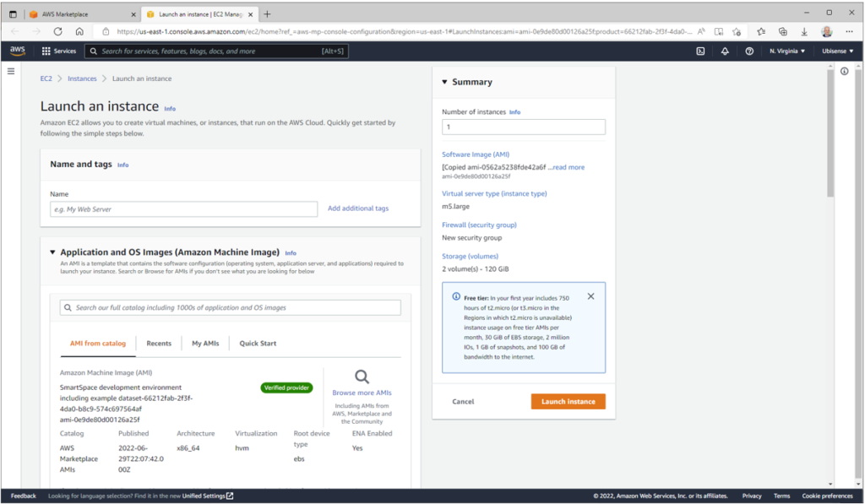This screenshot has height=504, width=865.
Task: Collapse the Summary panel
Action: click(x=444, y=82)
